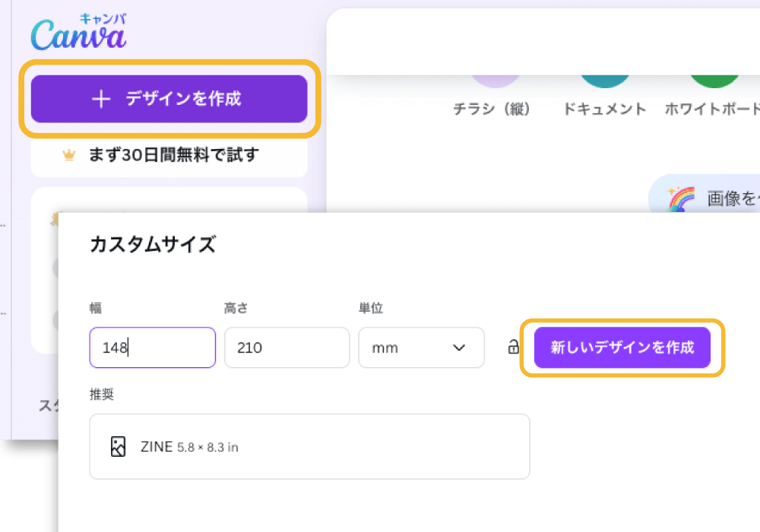The height and width of the screenshot is (532, 760).
Task: Click the ドキュメント category label
Action: click(604, 109)
